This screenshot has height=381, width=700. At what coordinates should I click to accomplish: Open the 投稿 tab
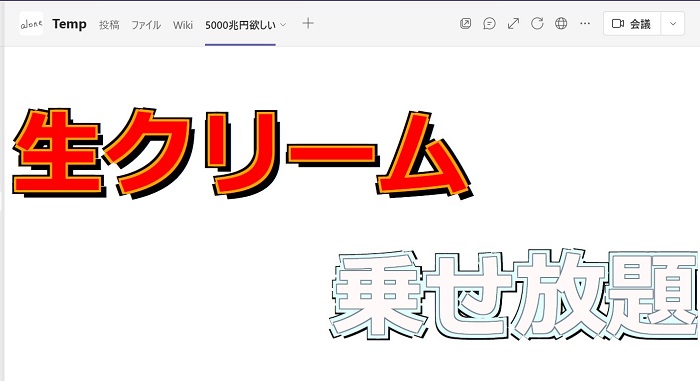(109, 25)
